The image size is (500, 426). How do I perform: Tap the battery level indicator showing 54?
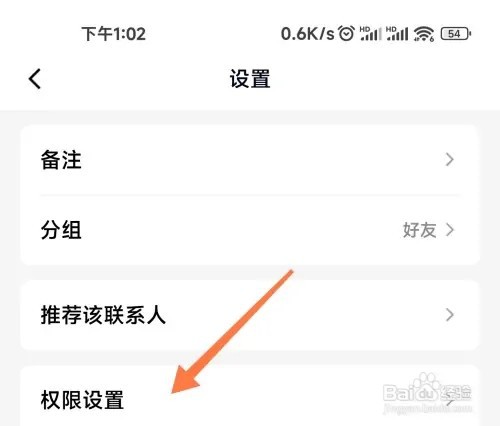(456, 34)
